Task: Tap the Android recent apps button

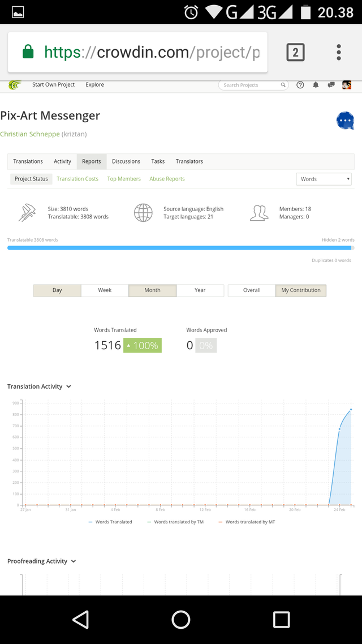Action: pos(281,619)
